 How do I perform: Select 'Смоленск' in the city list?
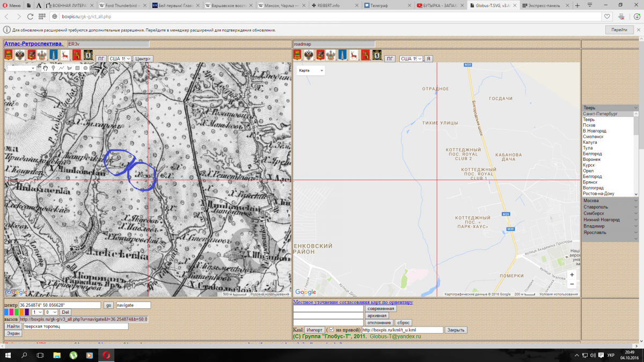(x=593, y=137)
